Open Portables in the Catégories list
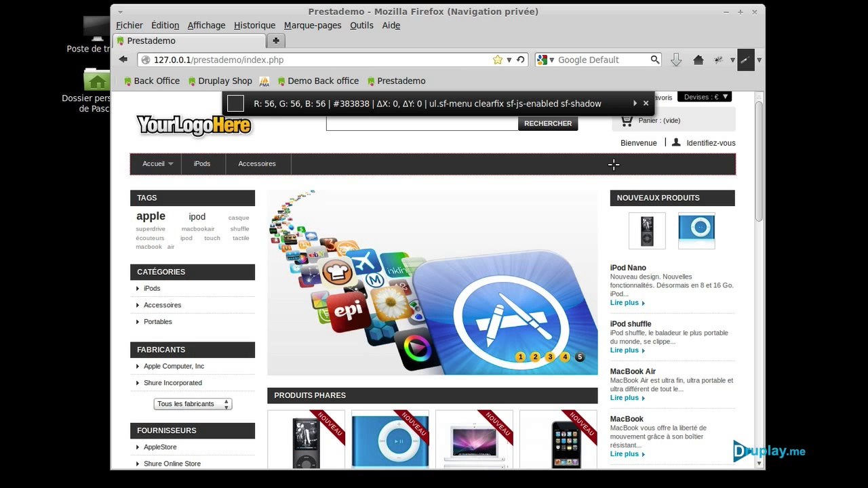868x488 pixels. pyautogui.click(x=158, y=322)
